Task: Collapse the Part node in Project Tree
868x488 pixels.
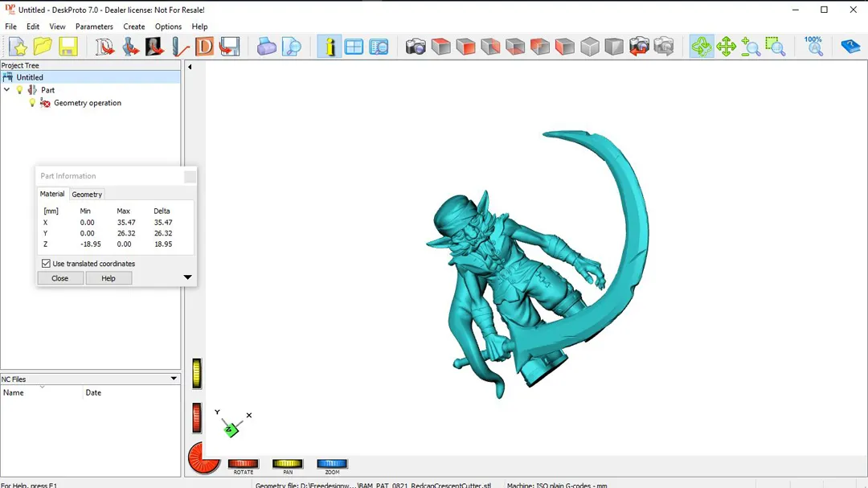Action: 6,90
